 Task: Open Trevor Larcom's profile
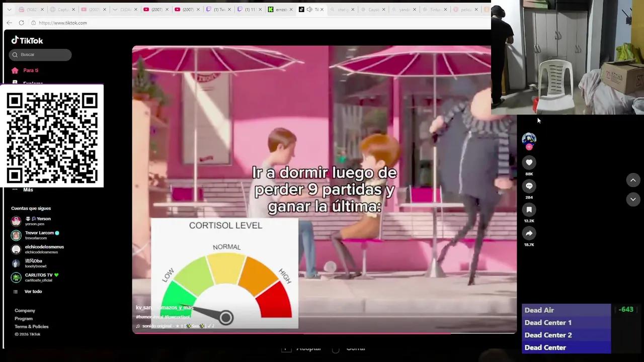pyautogui.click(x=35, y=235)
